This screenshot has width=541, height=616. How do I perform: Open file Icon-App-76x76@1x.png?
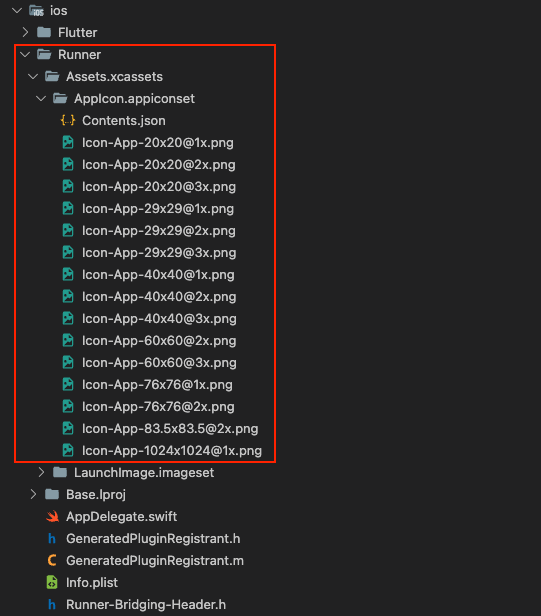(157, 385)
